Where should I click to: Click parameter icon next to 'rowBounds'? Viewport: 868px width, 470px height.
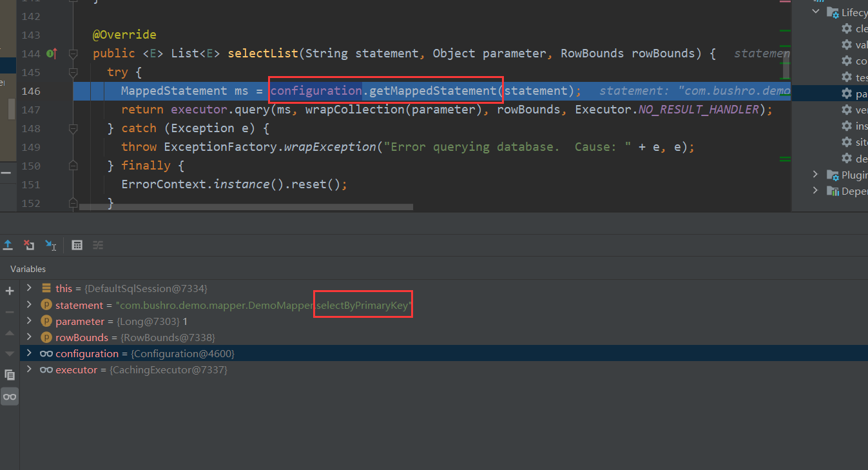tap(46, 337)
